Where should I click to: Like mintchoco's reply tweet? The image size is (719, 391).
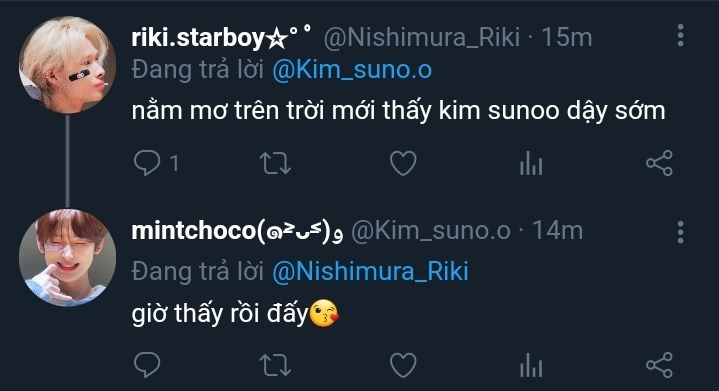[x=403, y=365]
